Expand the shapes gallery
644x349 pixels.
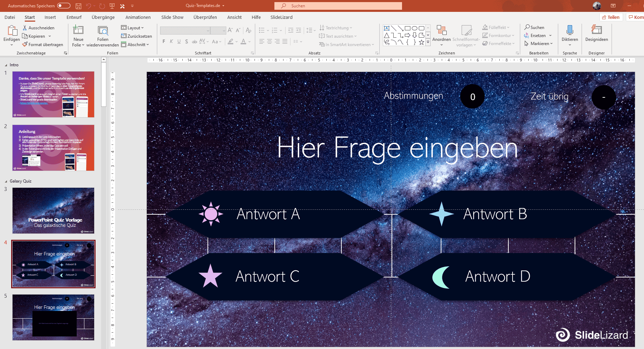coord(428,42)
